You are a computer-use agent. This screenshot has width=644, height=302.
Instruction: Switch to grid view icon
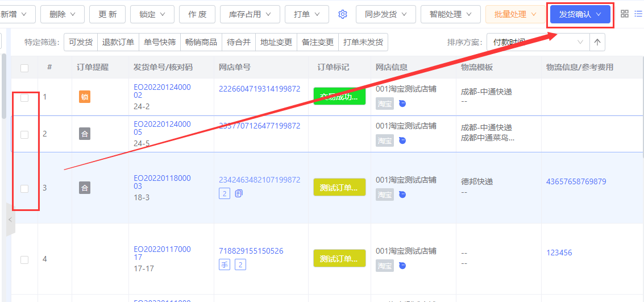(x=624, y=14)
